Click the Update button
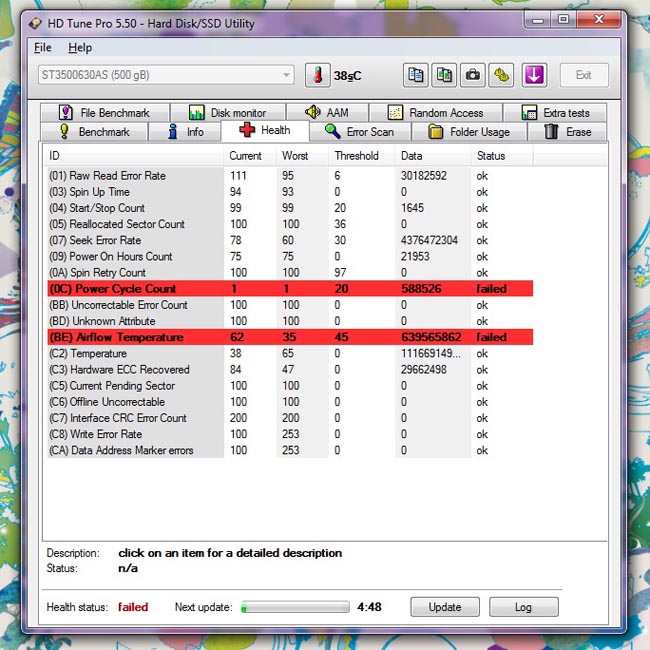The image size is (650, 650). 445,607
